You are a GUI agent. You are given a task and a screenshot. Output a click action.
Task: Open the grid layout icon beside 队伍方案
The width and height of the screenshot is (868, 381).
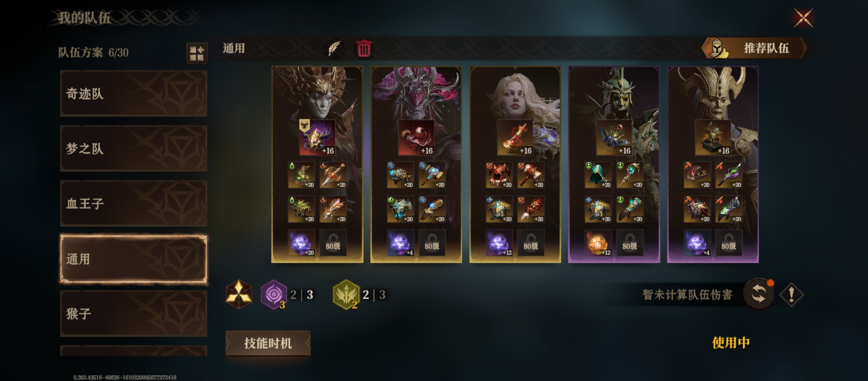click(x=197, y=53)
